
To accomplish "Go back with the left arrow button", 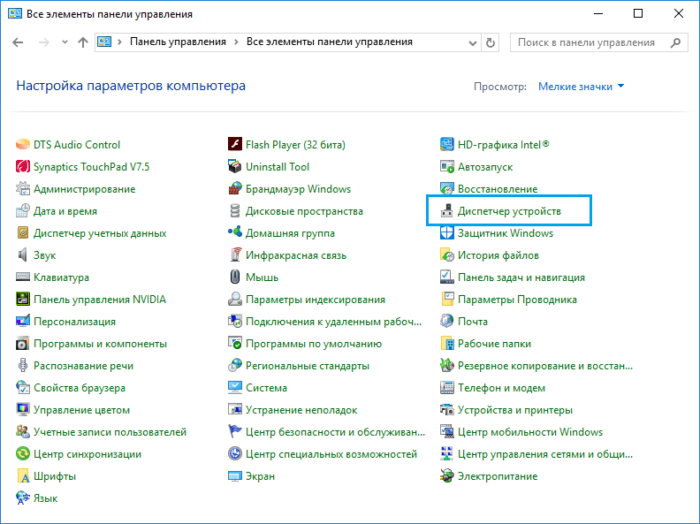I will coord(18,42).
